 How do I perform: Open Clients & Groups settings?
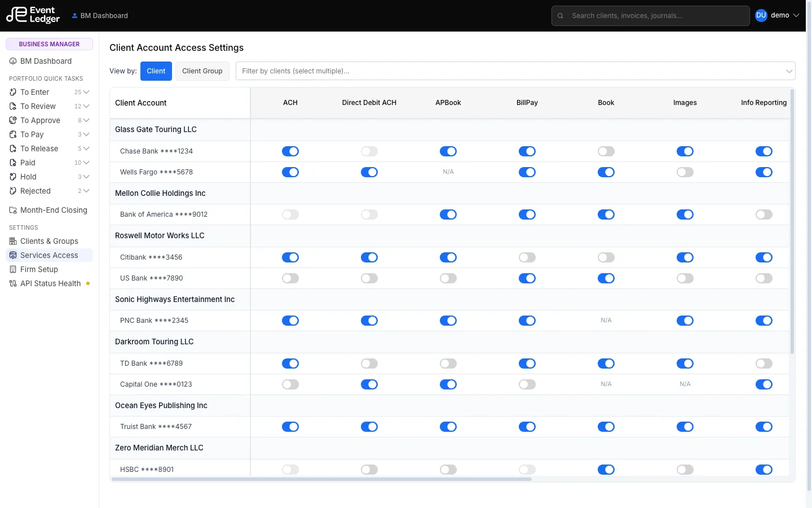[49, 241]
